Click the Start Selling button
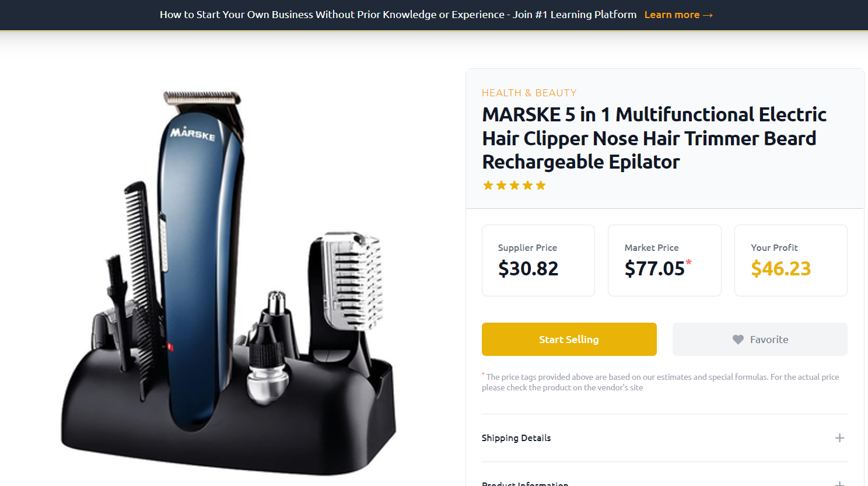868x486 pixels. pyautogui.click(x=569, y=340)
